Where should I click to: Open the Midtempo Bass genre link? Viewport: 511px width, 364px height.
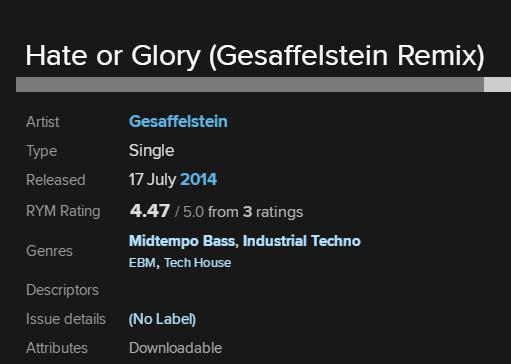[x=182, y=241]
